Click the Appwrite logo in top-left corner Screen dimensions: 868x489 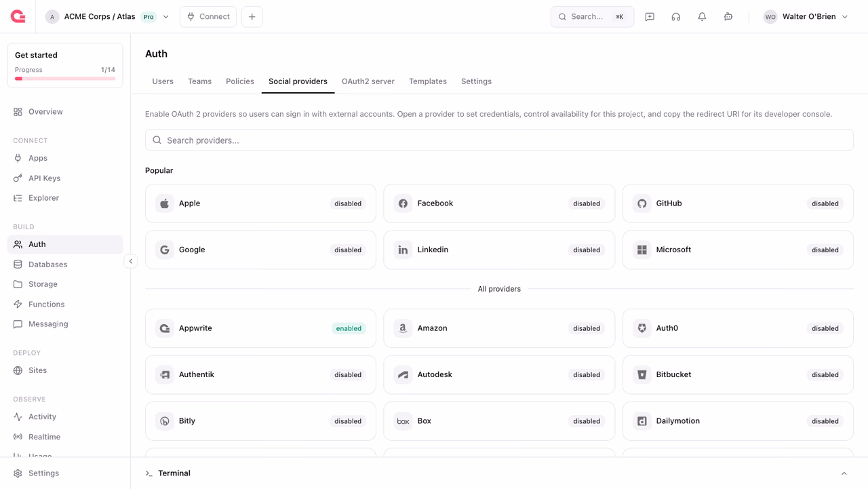tap(18, 16)
